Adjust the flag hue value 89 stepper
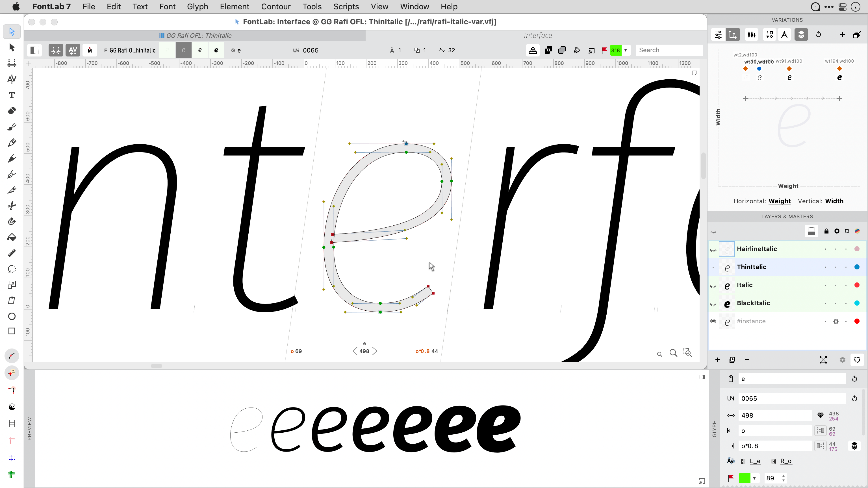 click(x=784, y=478)
